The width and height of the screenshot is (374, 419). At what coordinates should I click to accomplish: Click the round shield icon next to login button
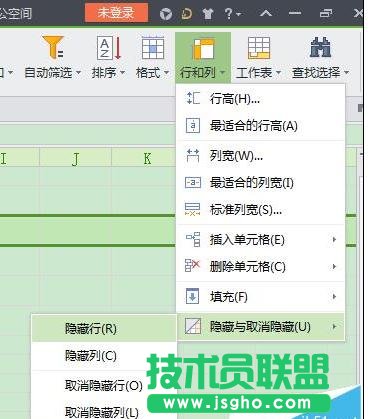point(166,14)
